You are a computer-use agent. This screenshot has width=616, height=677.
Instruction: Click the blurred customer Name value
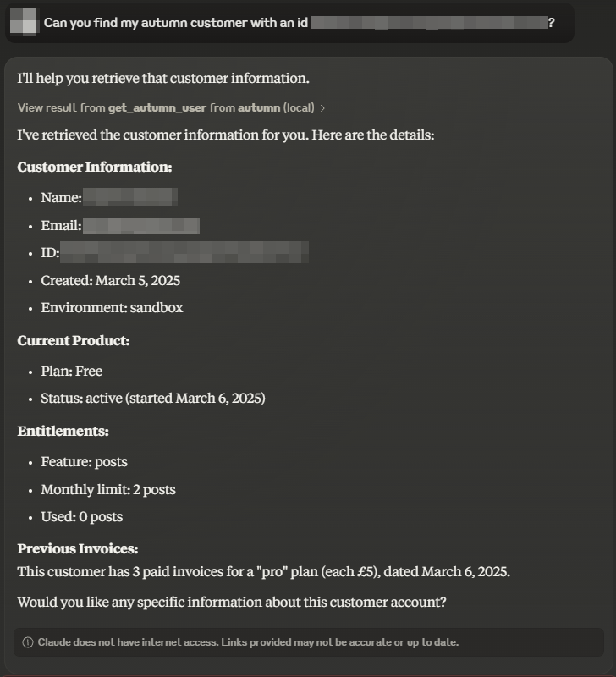coord(129,198)
